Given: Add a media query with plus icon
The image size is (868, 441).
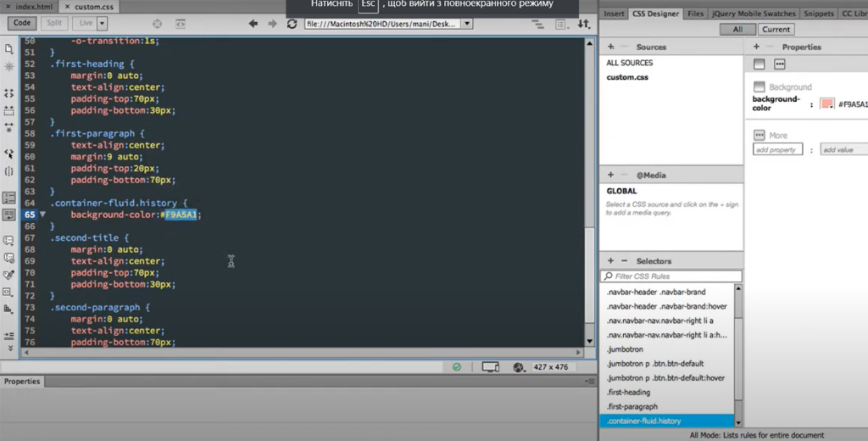Looking at the screenshot, I should click(610, 175).
